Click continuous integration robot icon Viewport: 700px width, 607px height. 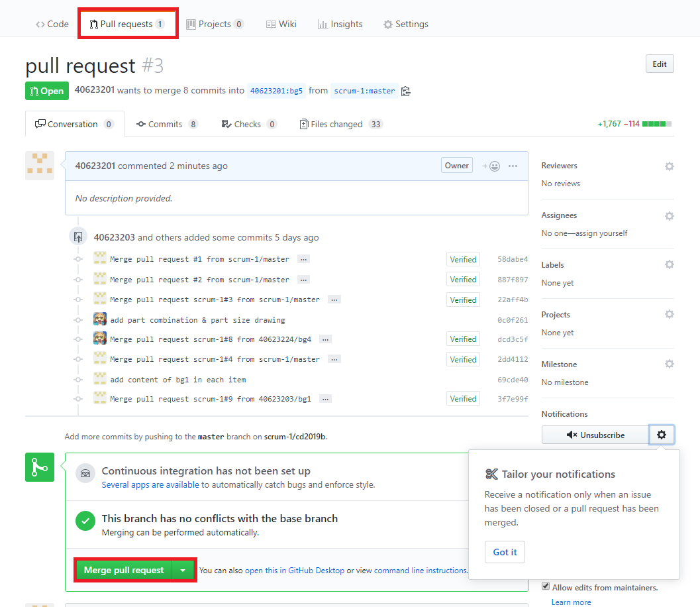click(x=85, y=473)
